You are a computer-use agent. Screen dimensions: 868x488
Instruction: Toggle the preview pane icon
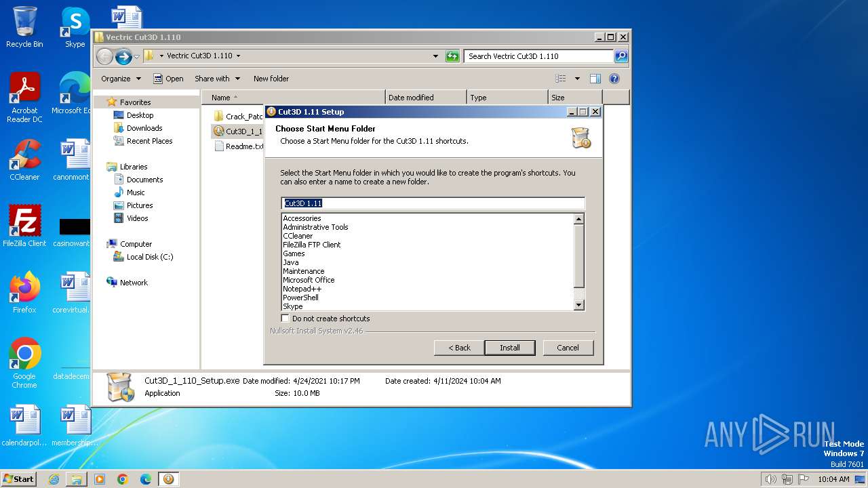(595, 79)
